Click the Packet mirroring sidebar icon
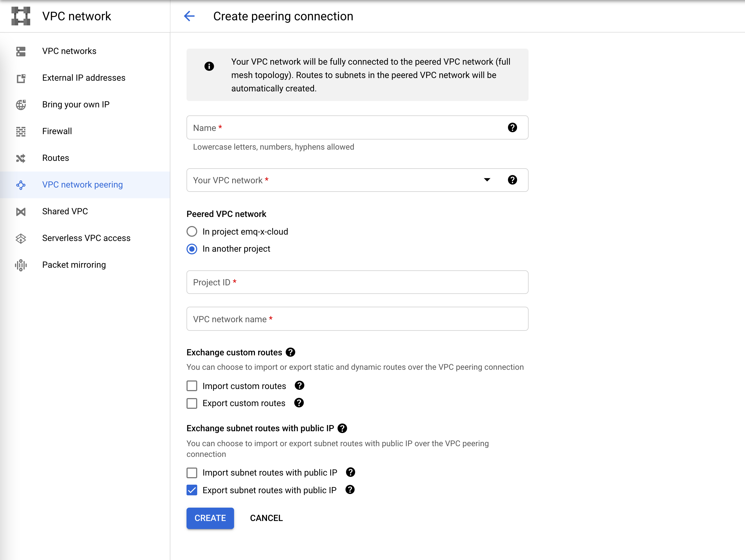Image resolution: width=745 pixels, height=560 pixels. click(21, 265)
